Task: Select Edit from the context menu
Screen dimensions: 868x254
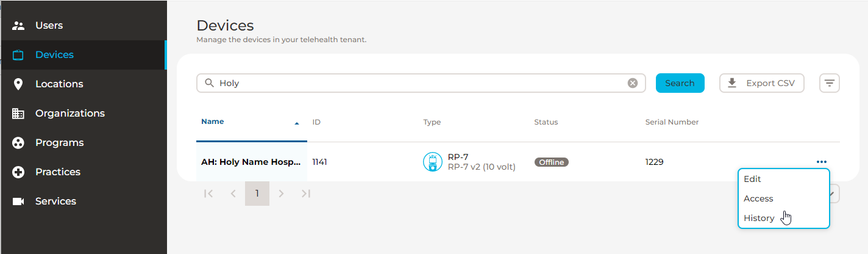Action: [752, 179]
